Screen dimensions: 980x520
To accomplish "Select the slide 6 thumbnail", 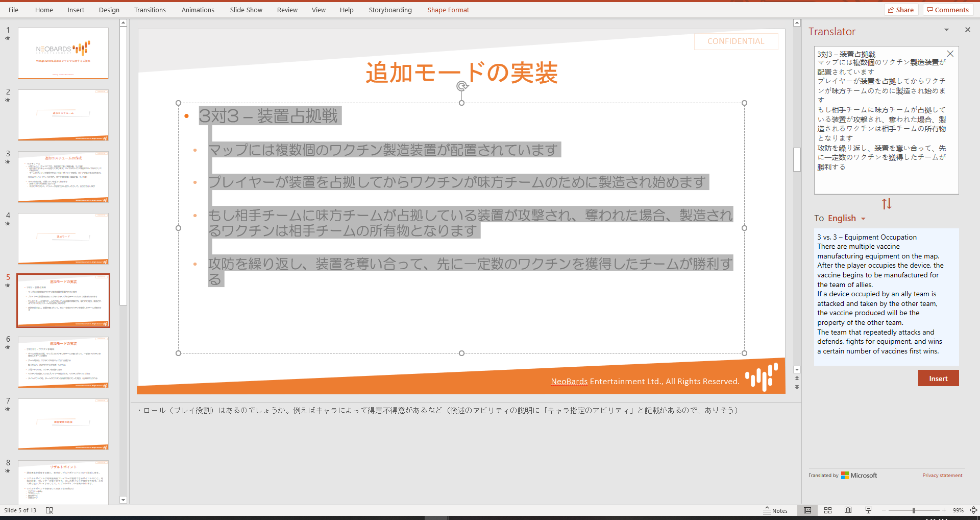I will [63, 362].
